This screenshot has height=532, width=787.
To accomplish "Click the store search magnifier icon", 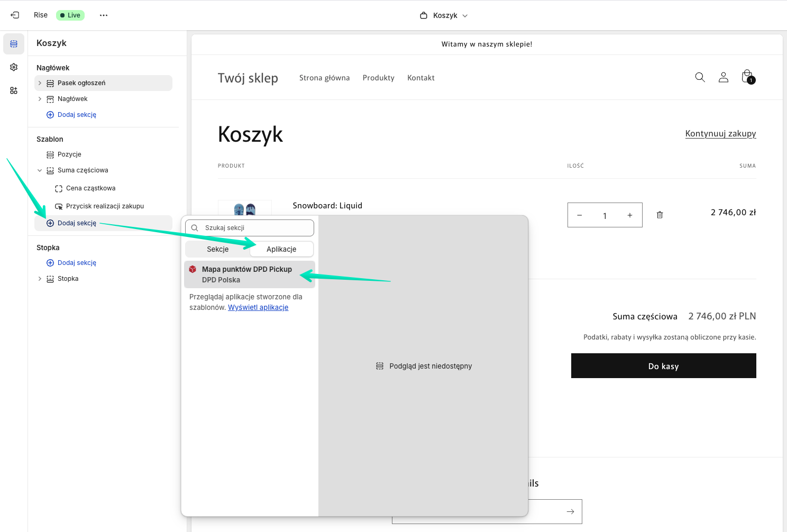I will (700, 77).
